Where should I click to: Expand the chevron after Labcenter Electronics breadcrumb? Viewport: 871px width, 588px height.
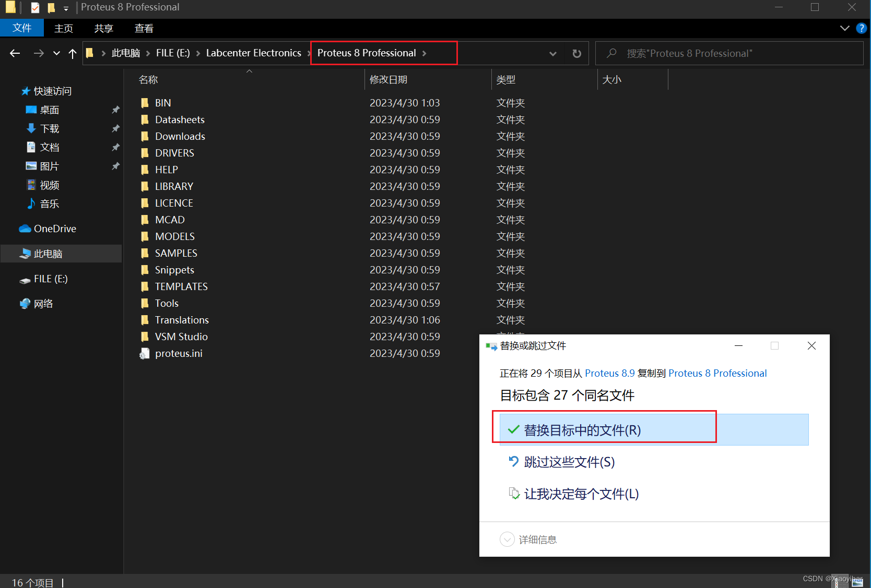(x=309, y=53)
